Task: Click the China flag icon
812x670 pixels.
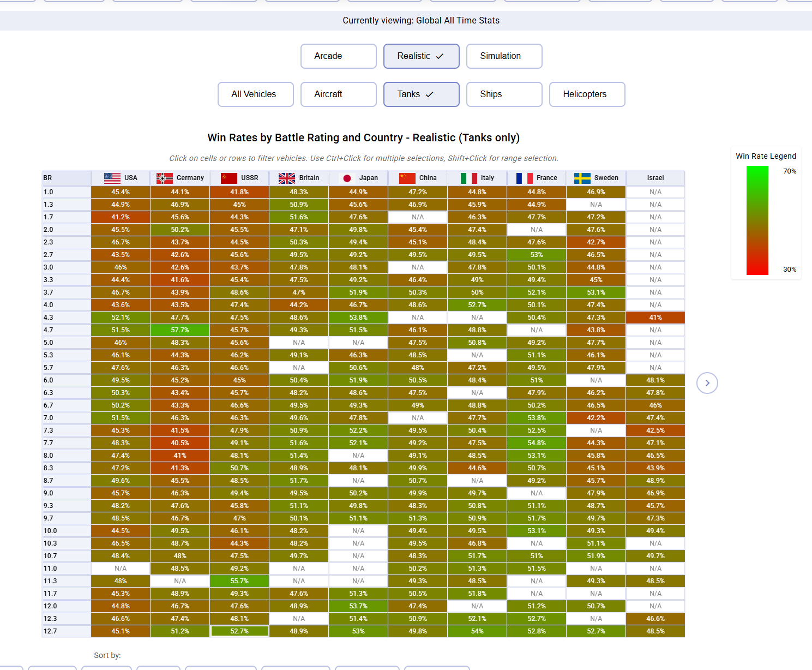Action: click(x=407, y=178)
